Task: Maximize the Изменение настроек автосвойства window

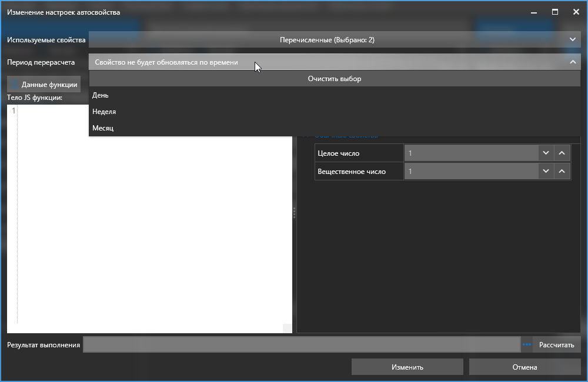Action: tap(554, 12)
